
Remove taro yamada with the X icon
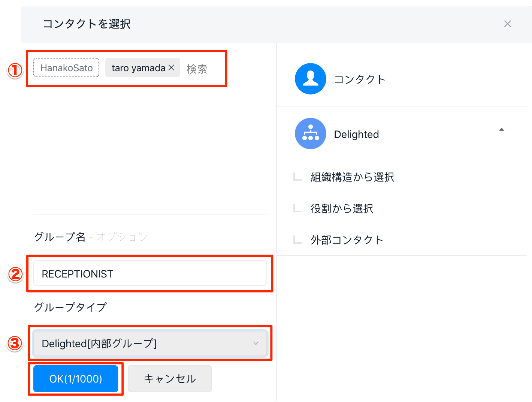pyautogui.click(x=172, y=67)
